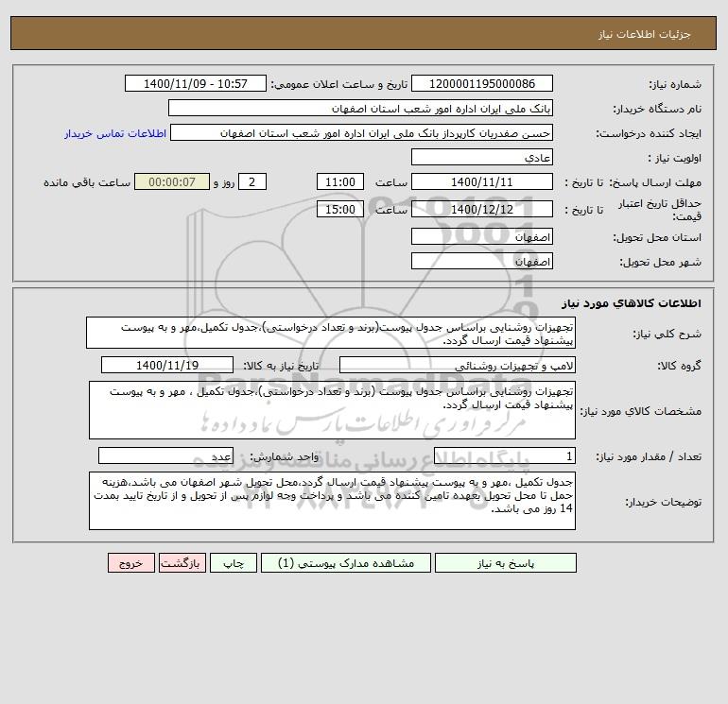
Task: Click the شرح کلی نیاز label
Action: [667, 334]
